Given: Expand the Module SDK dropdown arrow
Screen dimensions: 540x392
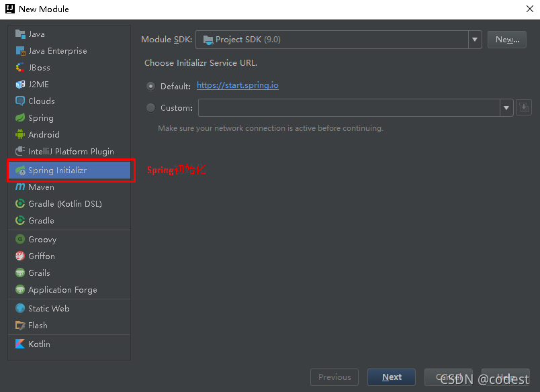Looking at the screenshot, I should [475, 40].
